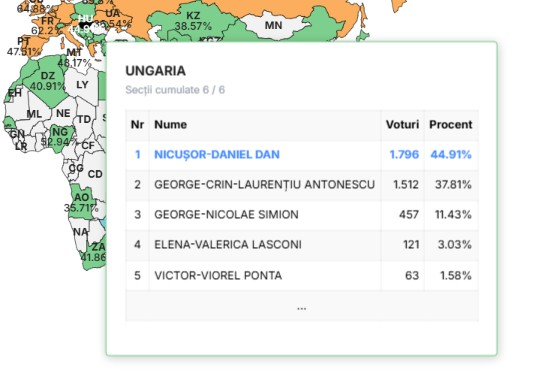
Task: Click Algeria DZ region showing 40.91%
Action: pos(48,81)
